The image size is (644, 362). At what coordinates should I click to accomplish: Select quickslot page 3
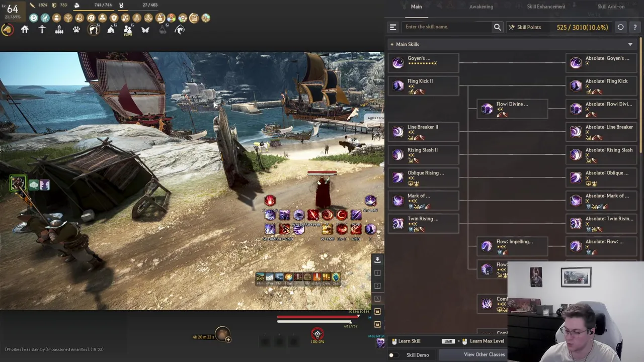tap(377, 299)
